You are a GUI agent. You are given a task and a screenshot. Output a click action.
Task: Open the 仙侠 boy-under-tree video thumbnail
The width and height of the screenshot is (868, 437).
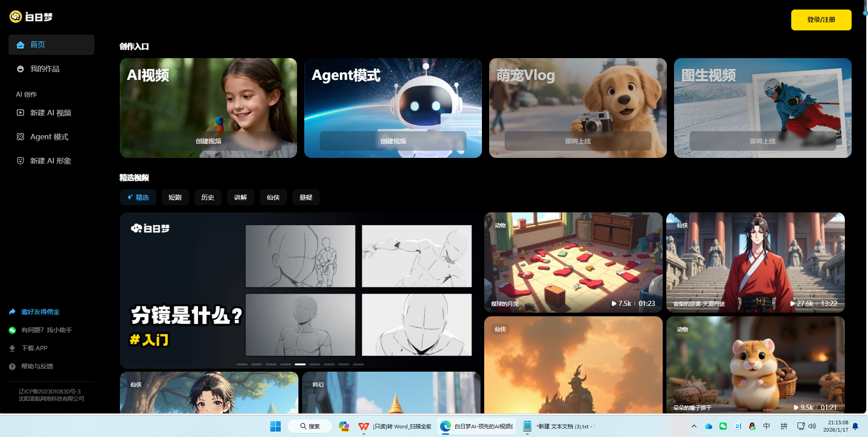click(209, 393)
